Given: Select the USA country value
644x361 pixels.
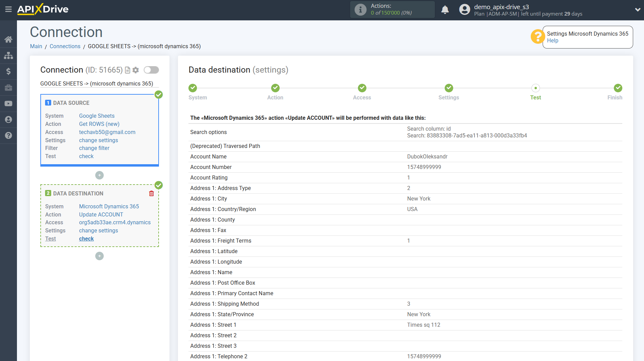Looking at the screenshot, I should tap(412, 209).
